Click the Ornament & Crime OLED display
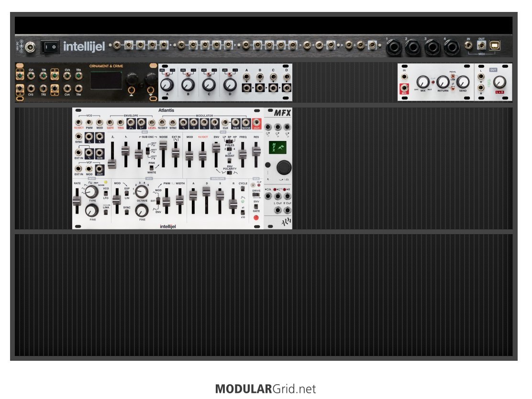The image size is (532, 399). coord(106,81)
